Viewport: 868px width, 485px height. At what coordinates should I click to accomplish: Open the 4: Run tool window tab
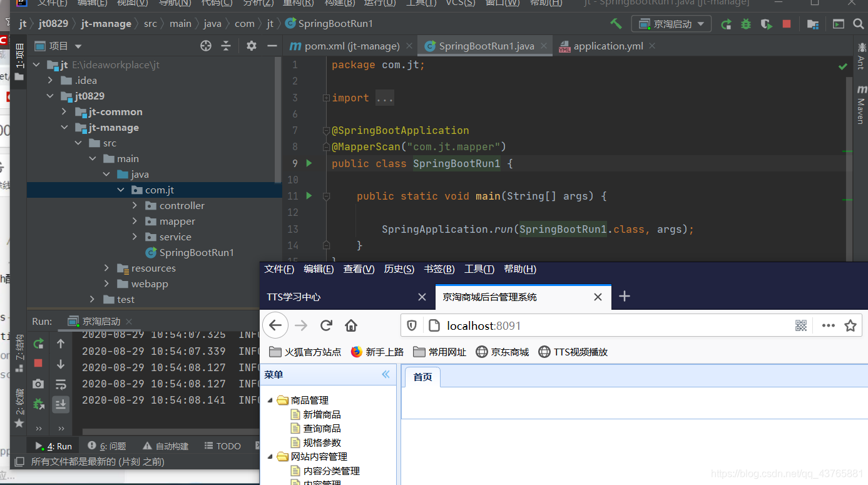[54, 446]
